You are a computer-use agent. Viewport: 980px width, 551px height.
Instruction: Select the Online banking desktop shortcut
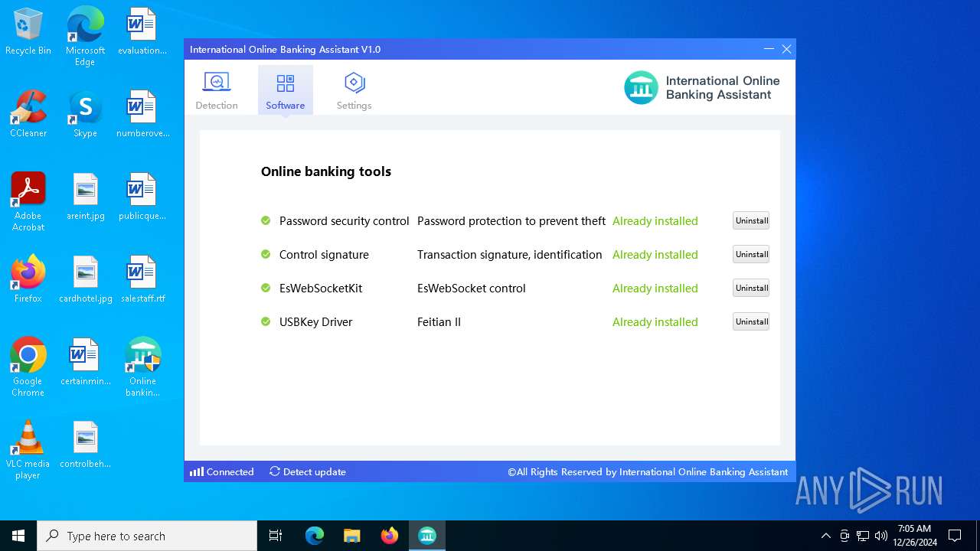[142, 367]
